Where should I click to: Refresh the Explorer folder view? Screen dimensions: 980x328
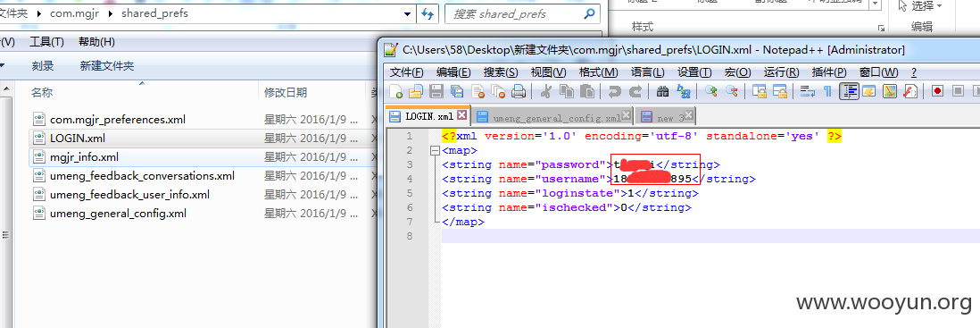coord(428,13)
